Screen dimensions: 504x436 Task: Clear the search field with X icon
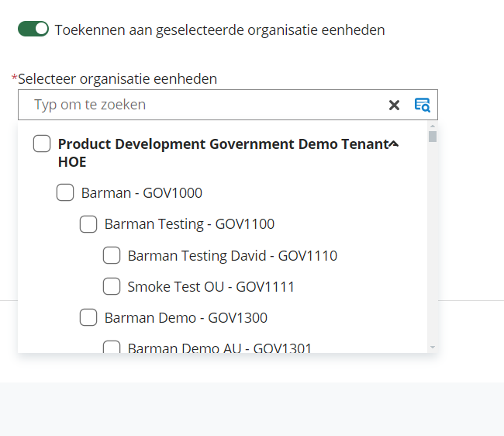(x=394, y=106)
